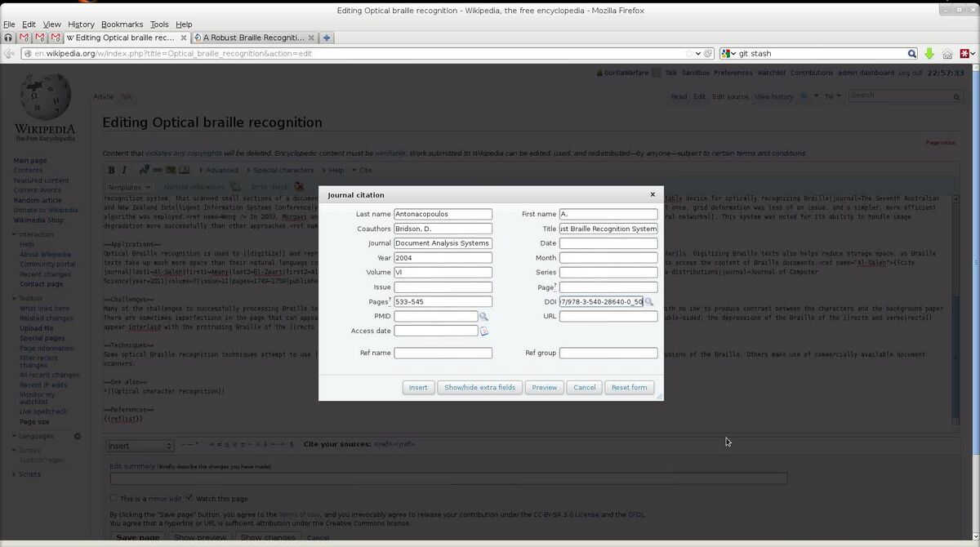Open the DOI lookup magnifier in the citation dialog
980x547 pixels.
(x=649, y=301)
